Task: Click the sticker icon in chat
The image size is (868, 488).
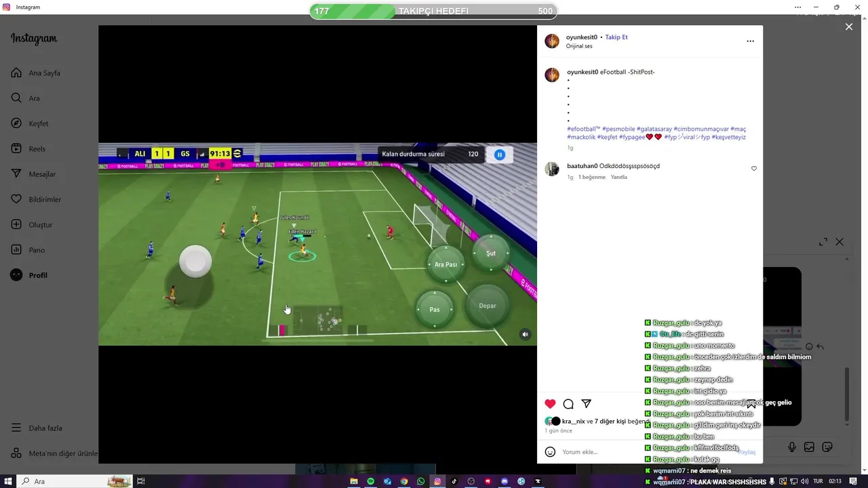Action: coord(827,447)
